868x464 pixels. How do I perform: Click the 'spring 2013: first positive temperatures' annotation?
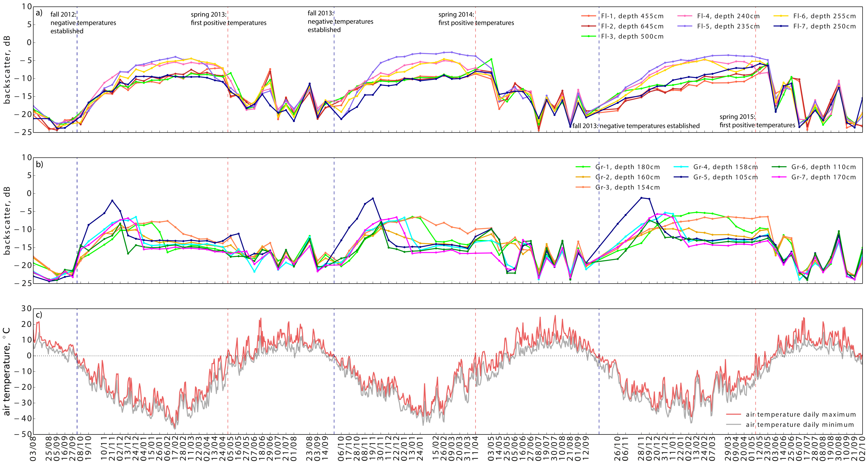coord(228,19)
